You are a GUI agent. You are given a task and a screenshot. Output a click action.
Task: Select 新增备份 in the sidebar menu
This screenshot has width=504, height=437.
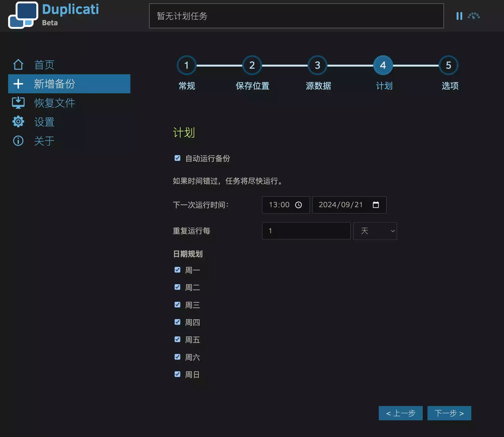69,84
